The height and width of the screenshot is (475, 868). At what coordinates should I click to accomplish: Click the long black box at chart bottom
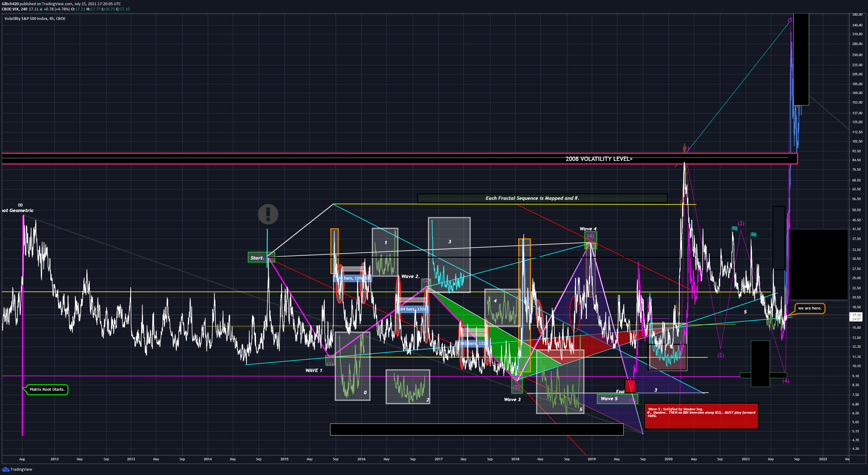[x=477, y=430]
